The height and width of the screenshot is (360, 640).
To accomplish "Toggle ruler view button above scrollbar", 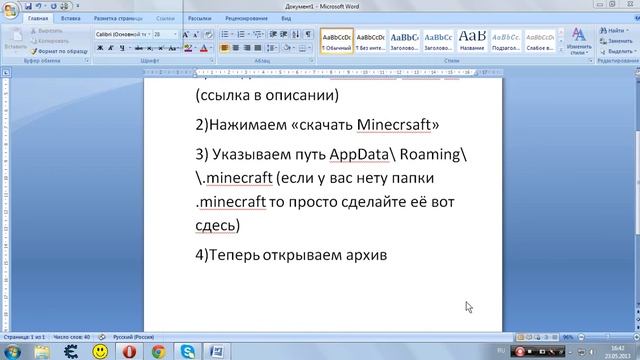I will click(x=637, y=73).
